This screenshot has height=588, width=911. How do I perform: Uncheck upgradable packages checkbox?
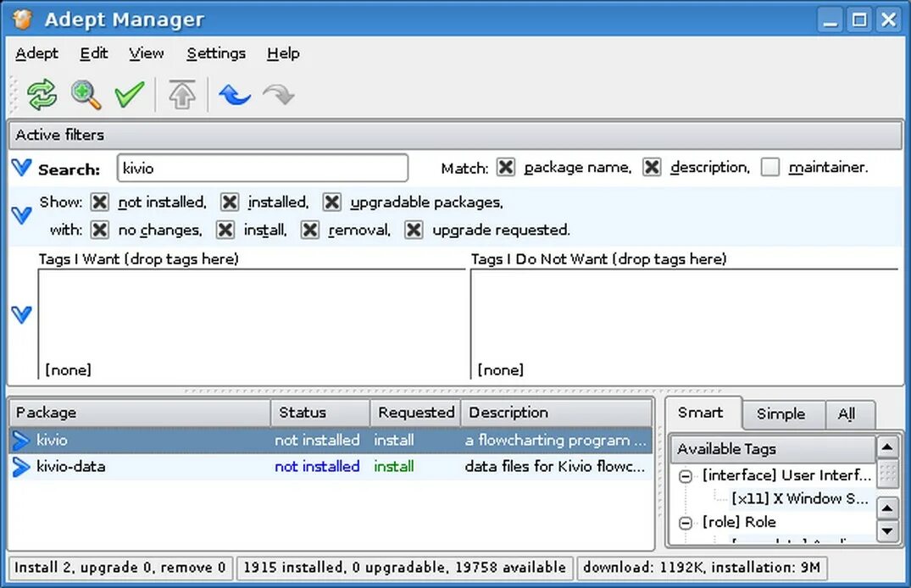click(x=331, y=202)
